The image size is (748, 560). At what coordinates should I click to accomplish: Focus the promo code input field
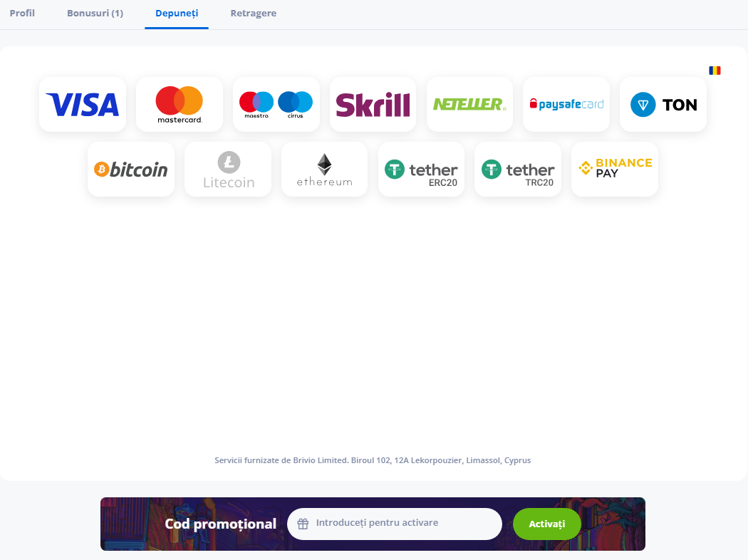[395, 524]
